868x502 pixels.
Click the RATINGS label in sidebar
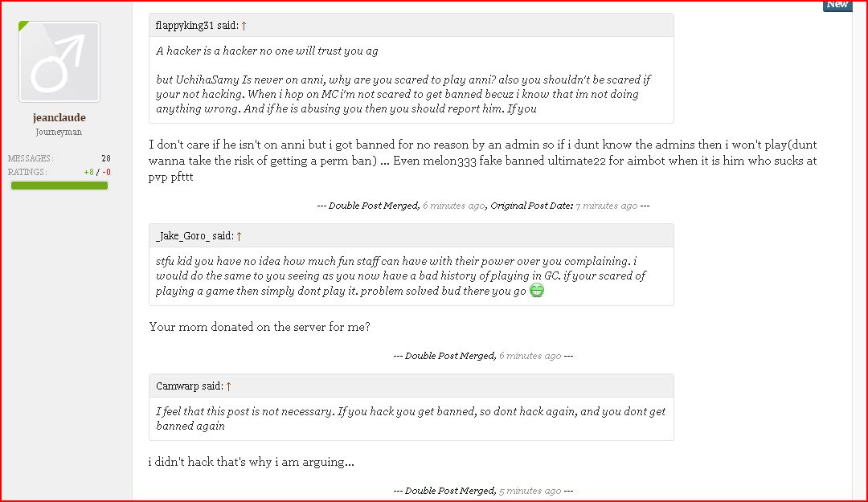coord(27,172)
